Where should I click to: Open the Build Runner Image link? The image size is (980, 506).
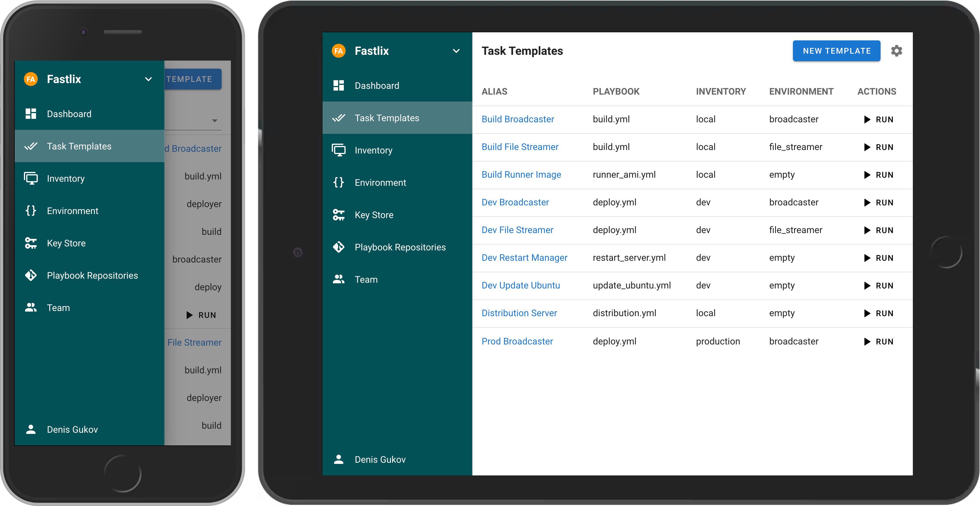(522, 174)
